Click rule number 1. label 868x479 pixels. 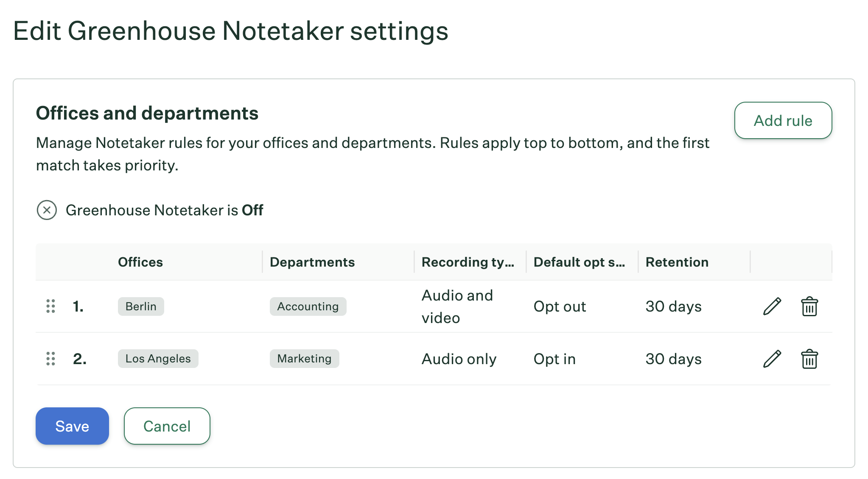(78, 306)
